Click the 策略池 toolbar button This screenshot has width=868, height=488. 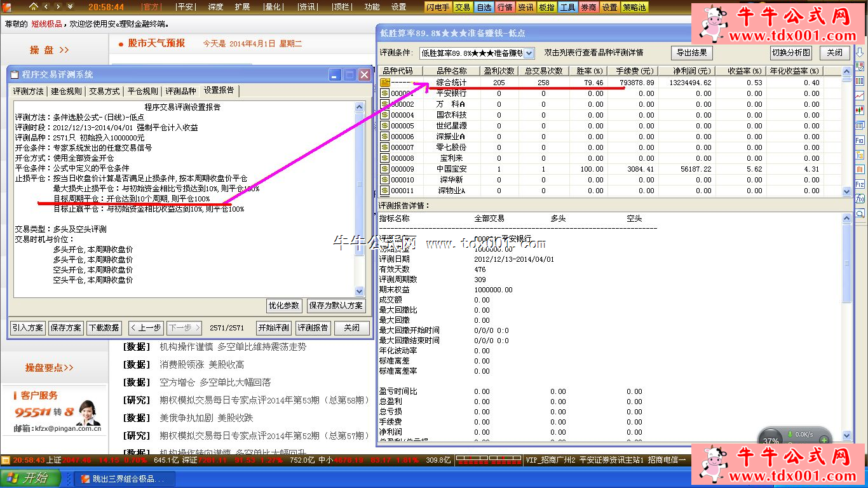[x=634, y=7]
